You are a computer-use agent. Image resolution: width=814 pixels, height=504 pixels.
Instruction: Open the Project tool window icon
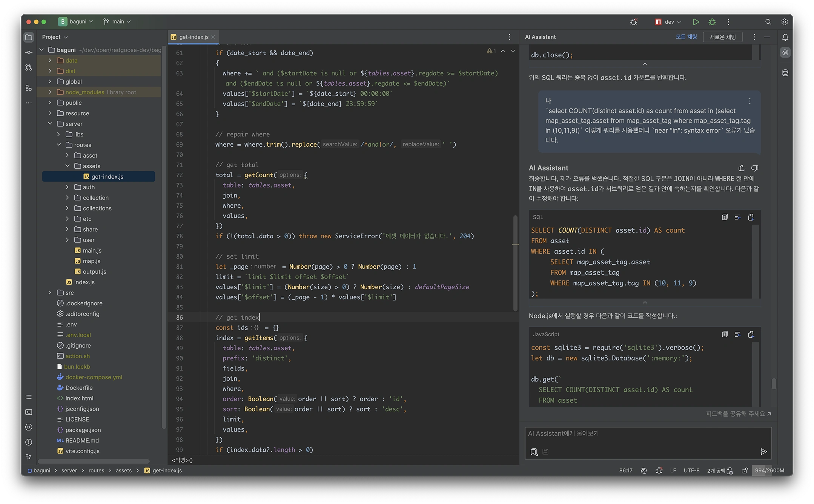[29, 37]
